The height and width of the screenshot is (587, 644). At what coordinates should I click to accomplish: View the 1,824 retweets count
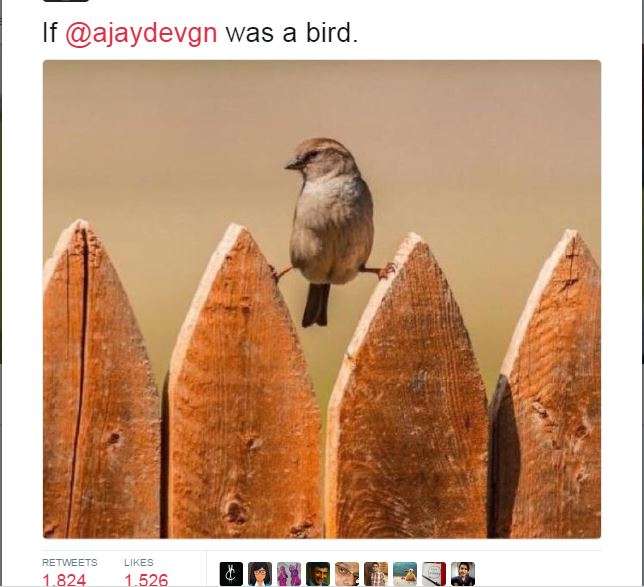coord(64,580)
